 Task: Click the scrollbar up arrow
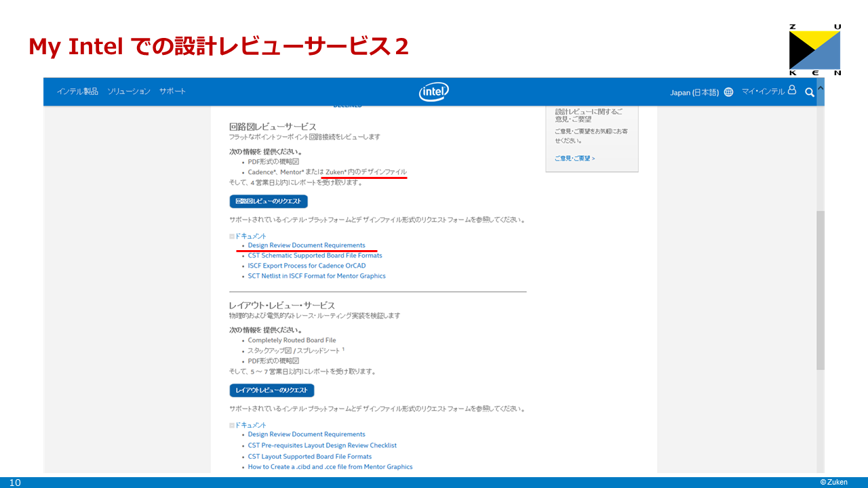pyautogui.click(x=820, y=87)
